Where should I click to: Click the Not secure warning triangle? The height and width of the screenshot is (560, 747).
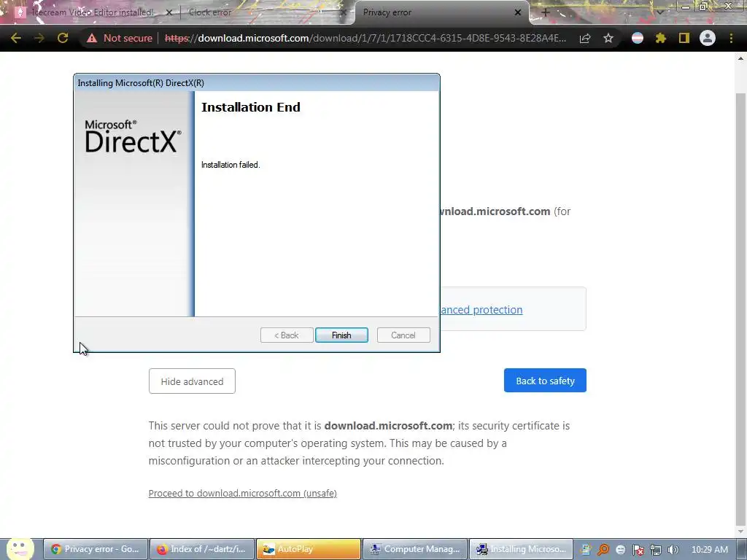[91, 38]
